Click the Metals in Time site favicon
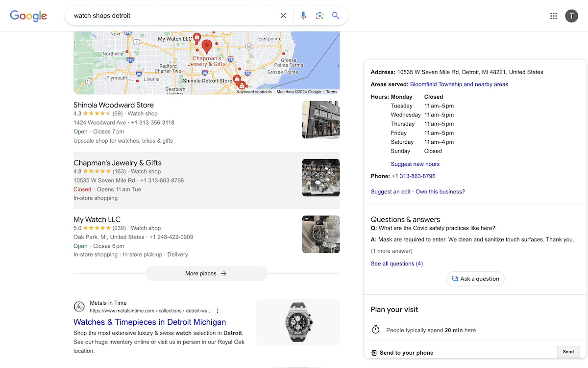 coord(79,307)
